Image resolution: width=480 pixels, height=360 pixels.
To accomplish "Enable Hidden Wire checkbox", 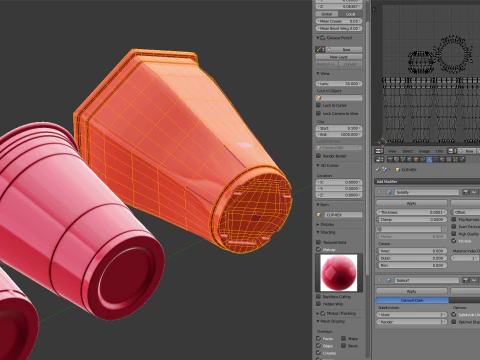I will point(318,304).
